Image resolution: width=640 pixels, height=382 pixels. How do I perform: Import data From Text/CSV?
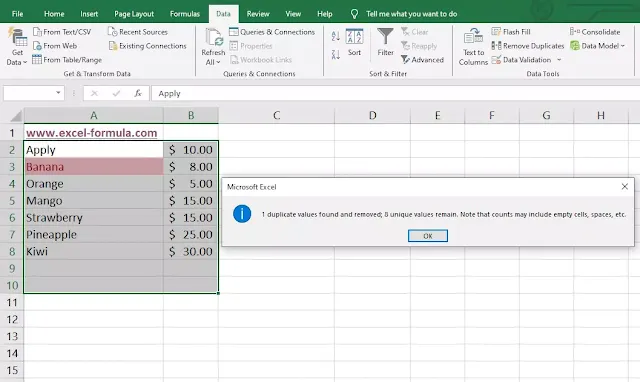62,32
